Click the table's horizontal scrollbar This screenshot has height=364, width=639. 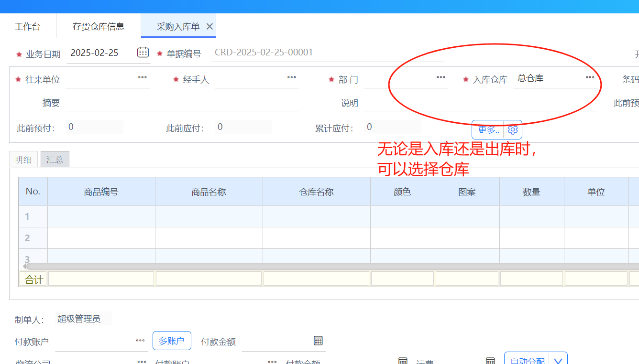[287, 266]
